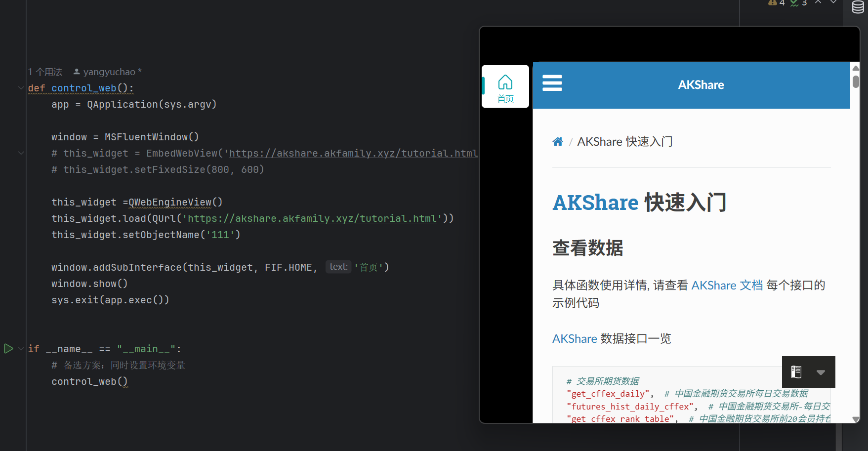868x451 pixels.
Task: Click the '# 备选方案' comment line
Action: point(119,365)
